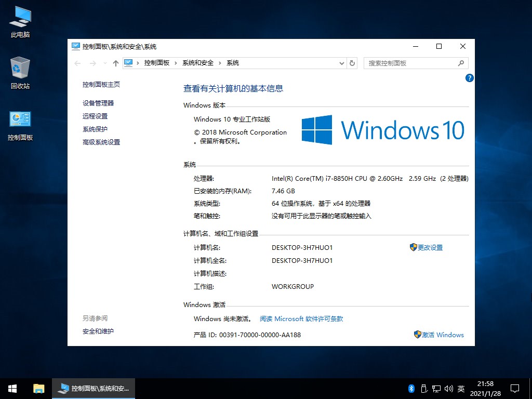Click 阅读 Microsoft 软件许可条款 link
Viewport: 532px width, 399px height.
coord(301,318)
